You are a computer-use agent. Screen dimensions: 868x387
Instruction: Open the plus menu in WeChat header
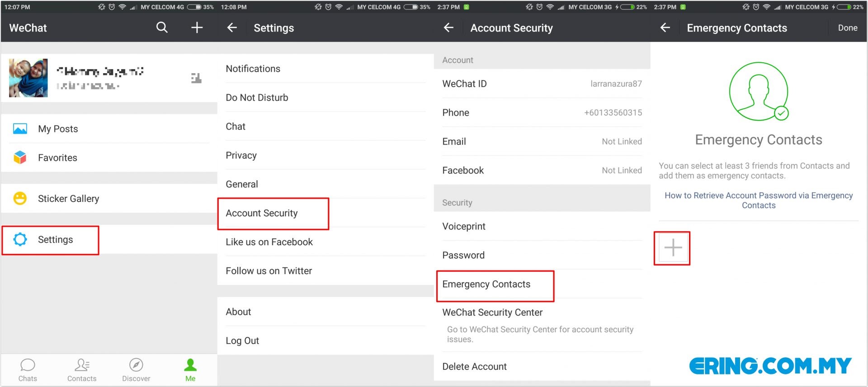pos(197,28)
